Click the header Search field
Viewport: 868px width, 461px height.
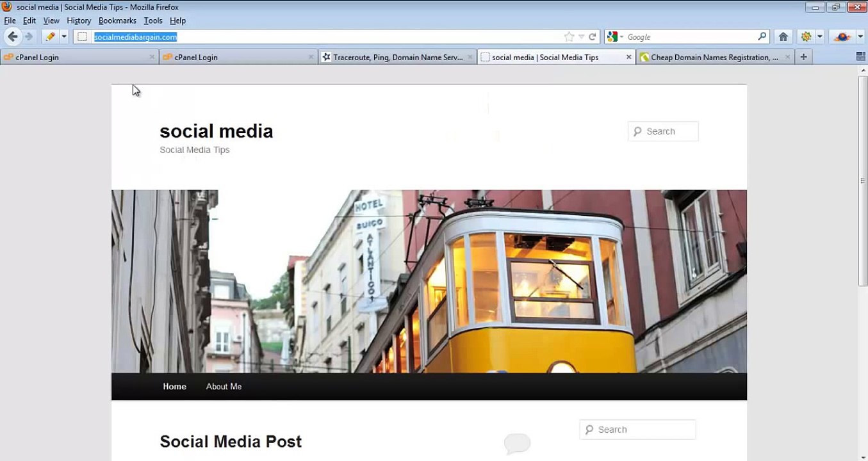click(x=663, y=131)
